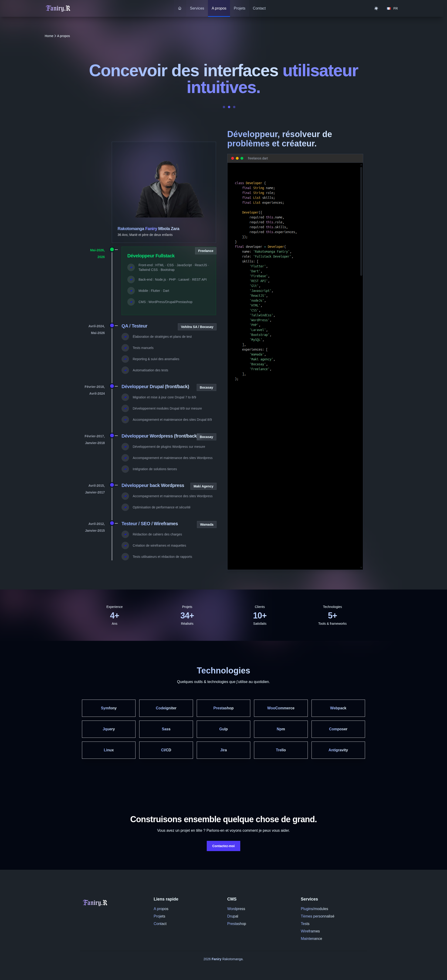Click the developer profile photo
Screen dimensions: 447x980
pos(164,189)
